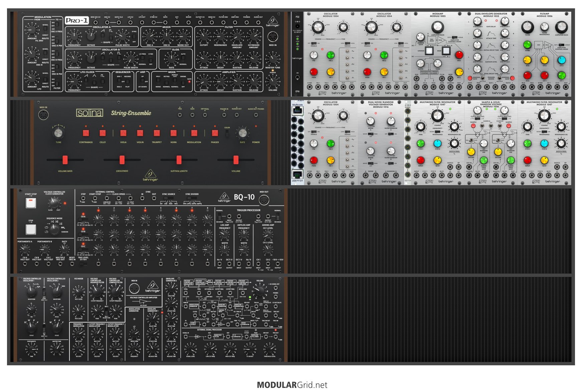Click the VCA triangle symbol on the Filtamp module
The image size is (585, 392).
tap(548, 44)
